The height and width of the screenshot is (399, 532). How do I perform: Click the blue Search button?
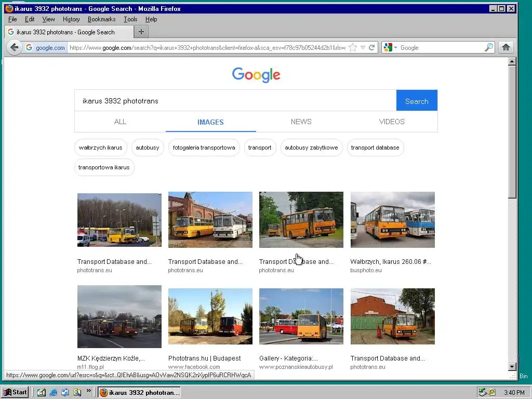pyautogui.click(x=417, y=101)
